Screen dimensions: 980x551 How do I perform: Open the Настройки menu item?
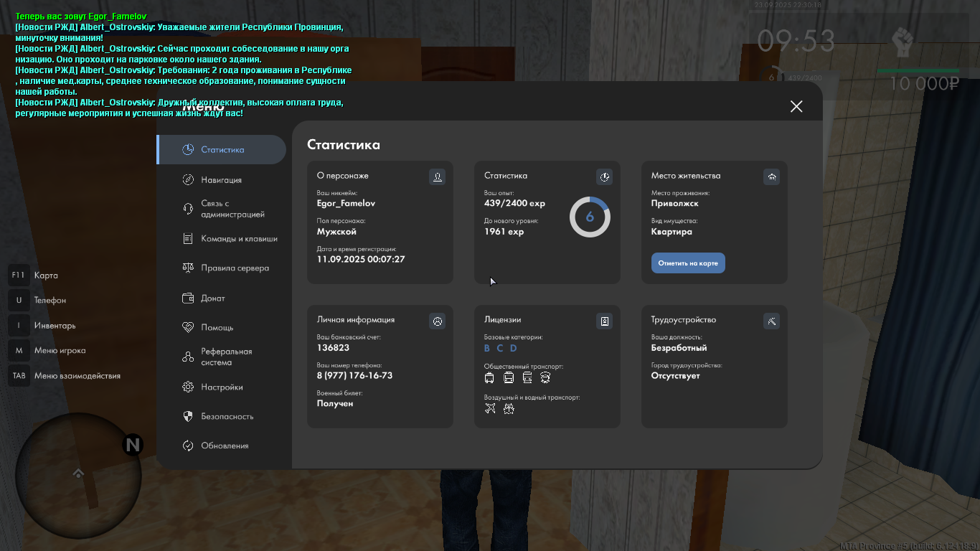[x=222, y=387]
